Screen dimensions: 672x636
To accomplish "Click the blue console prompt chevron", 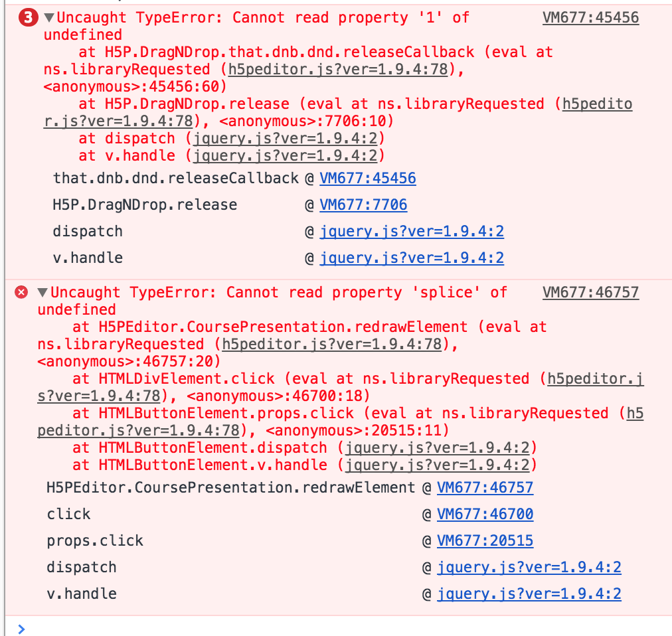I will [21, 629].
